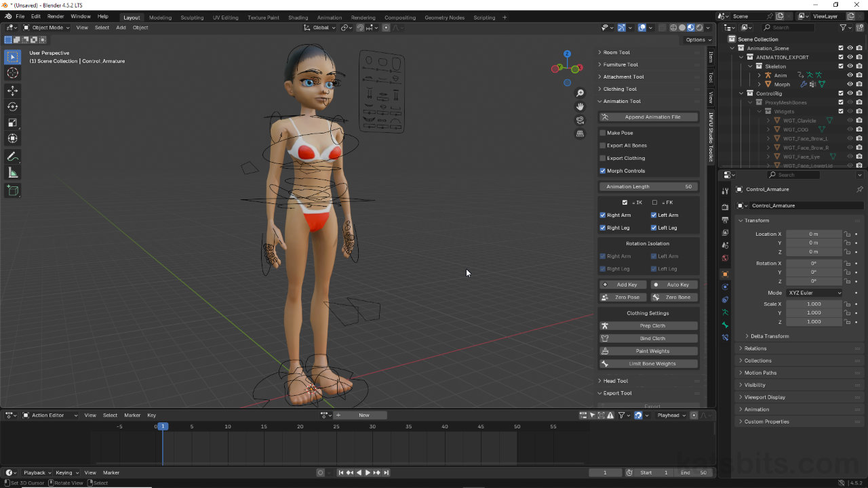Click the Scale Z value field
This screenshot has width=868, height=488.
[814, 322]
